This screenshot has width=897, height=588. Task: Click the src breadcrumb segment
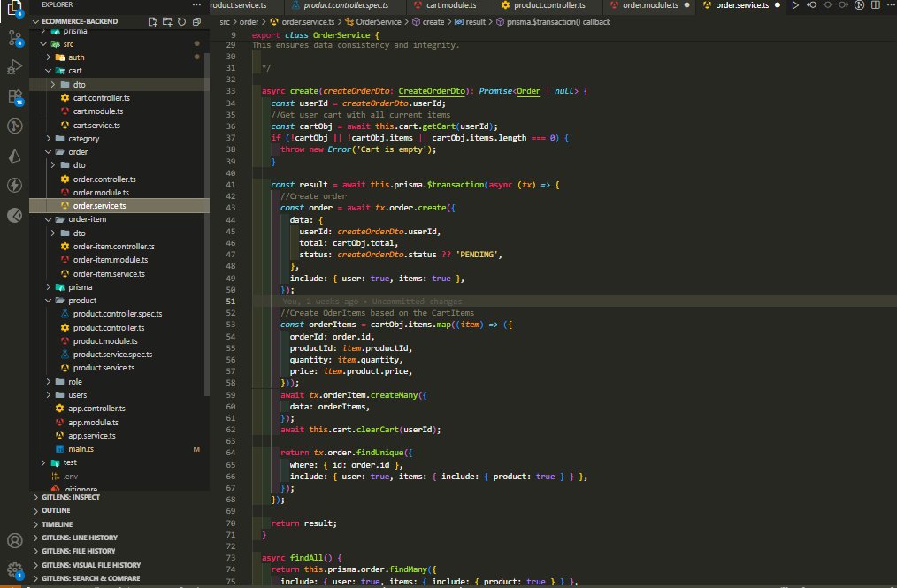coord(225,22)
